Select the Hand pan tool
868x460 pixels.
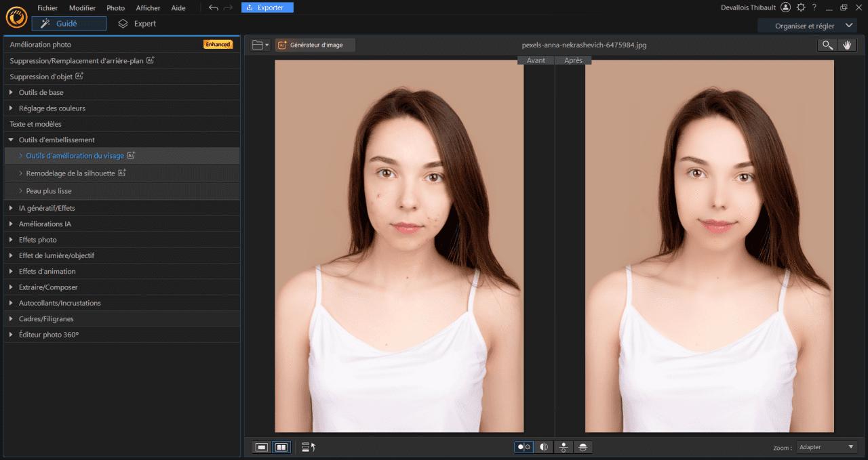coord(848,45)
